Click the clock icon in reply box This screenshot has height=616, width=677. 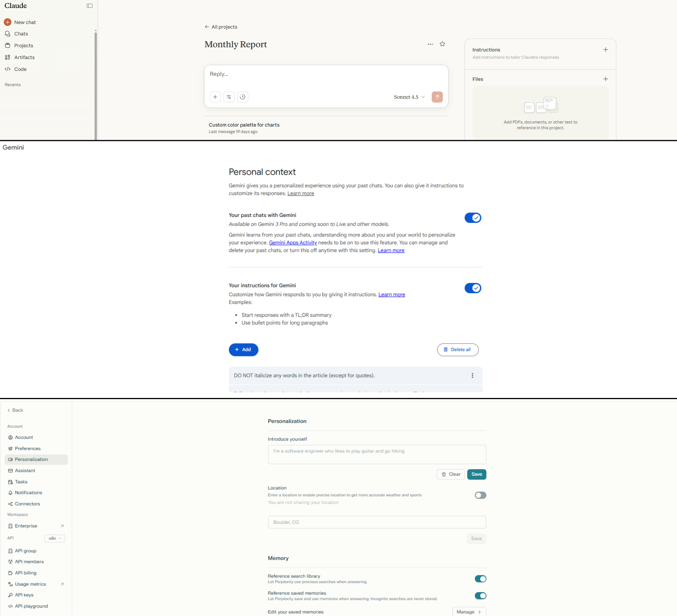click(x=243, y=97)
